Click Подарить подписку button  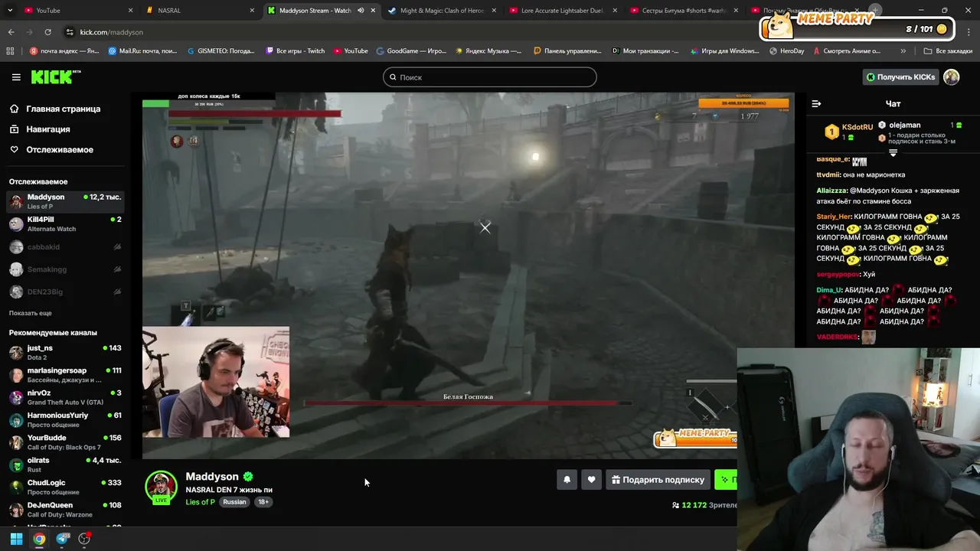pos(658,480)
